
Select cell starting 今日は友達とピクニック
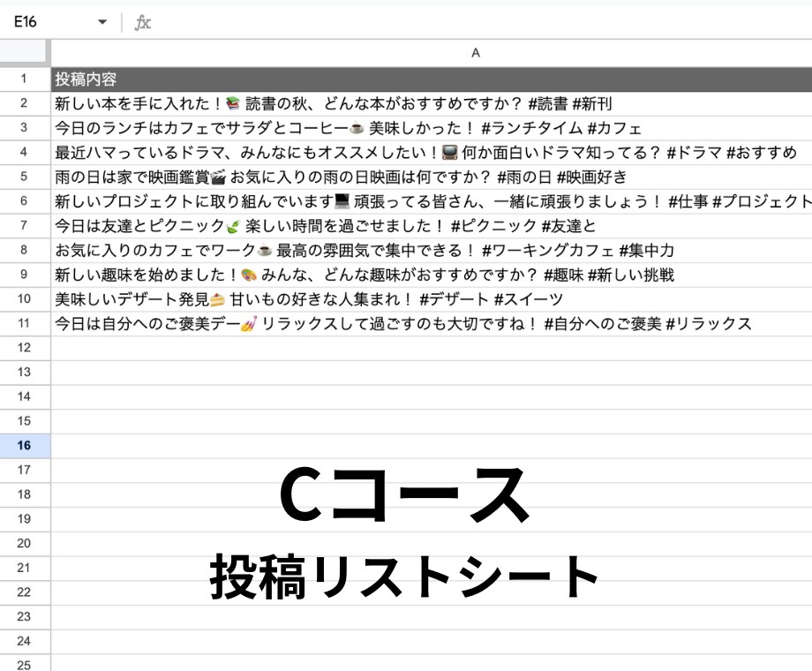tap(432, 226)
